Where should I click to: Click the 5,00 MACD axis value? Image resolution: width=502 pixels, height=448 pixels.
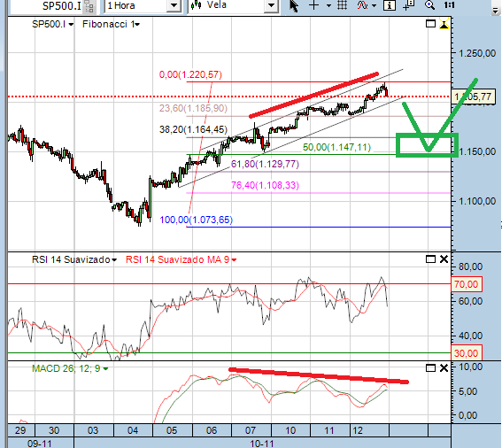[467, 391]
